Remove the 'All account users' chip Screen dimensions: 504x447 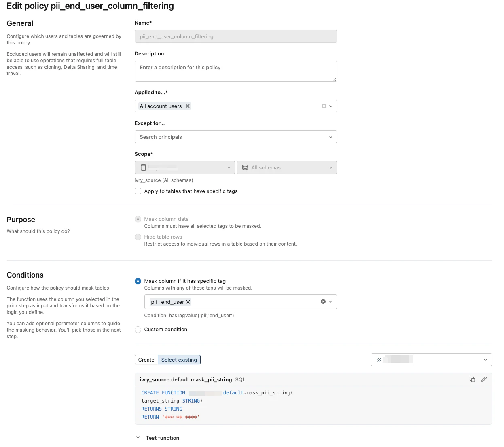(188, 106)
